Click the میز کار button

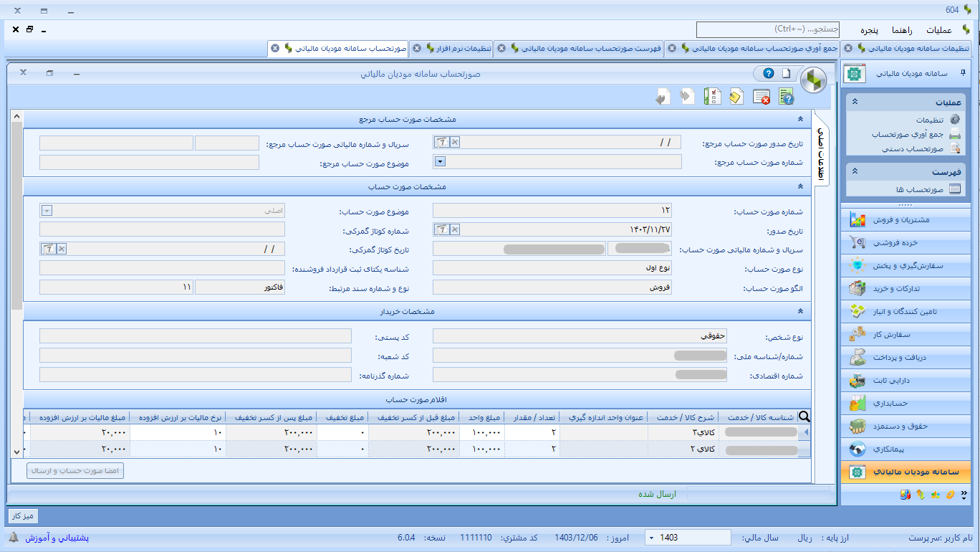pos(23,515)
